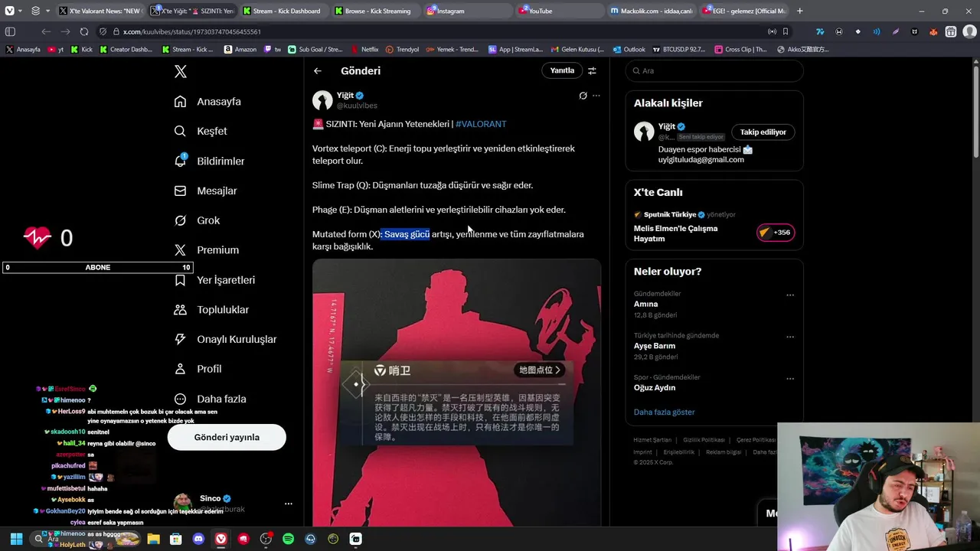The width and height of the screenshot is (980, 551).
Task: Switch to the Stream - Kick Dashboard tab
Action: click(x=285, y=11)
